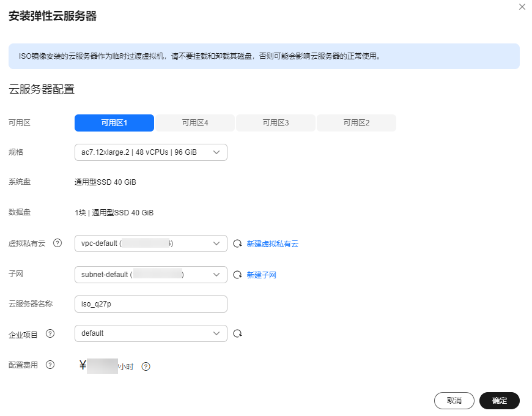
Task: Open the enterprise project default dropdown
Action: (x=150, y=333)
